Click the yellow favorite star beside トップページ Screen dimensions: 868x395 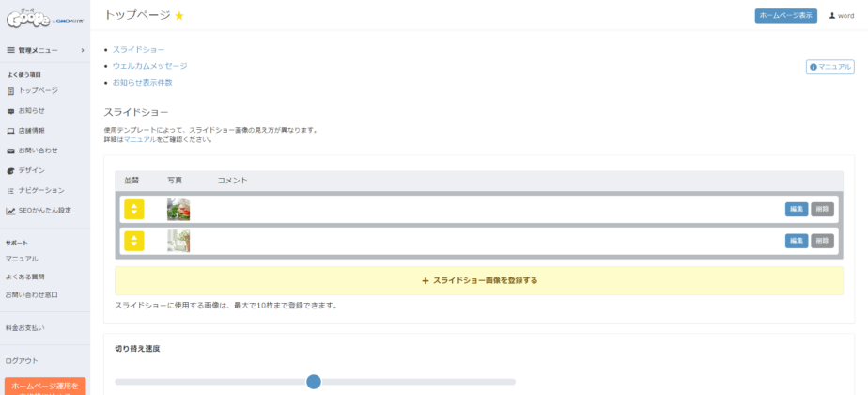coord(179,16)
